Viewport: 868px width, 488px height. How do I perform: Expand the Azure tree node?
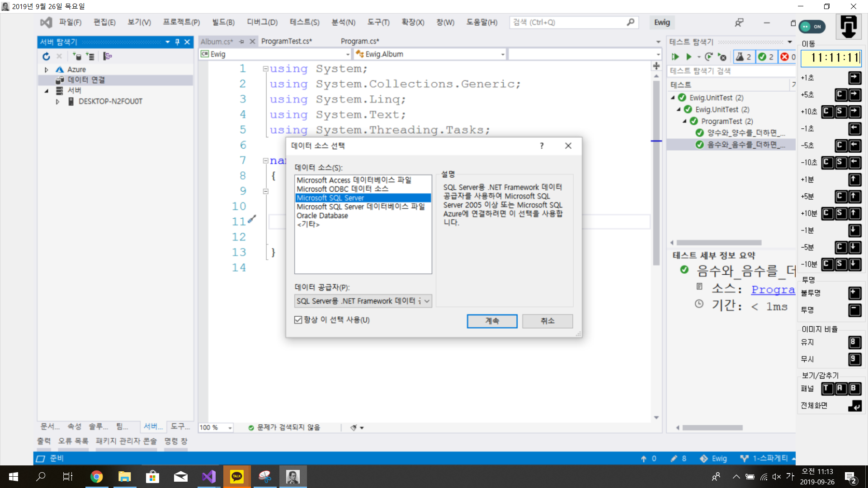(x=47, y=70)
